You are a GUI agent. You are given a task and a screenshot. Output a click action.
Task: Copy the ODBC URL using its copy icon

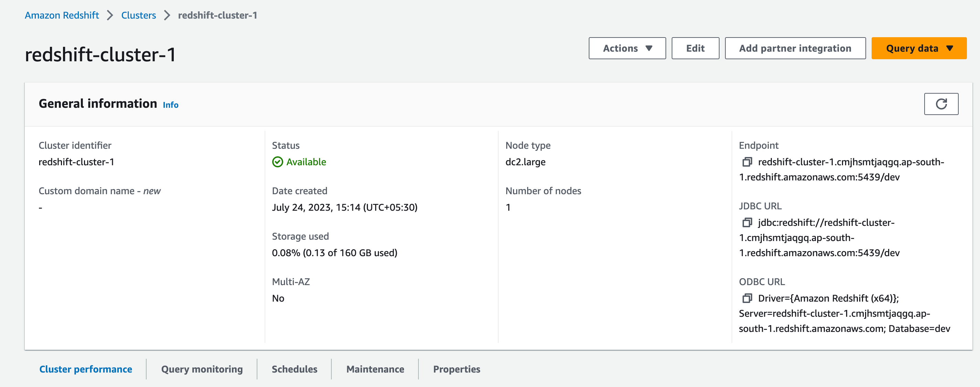pyautogui.click(x=747, y=298)
